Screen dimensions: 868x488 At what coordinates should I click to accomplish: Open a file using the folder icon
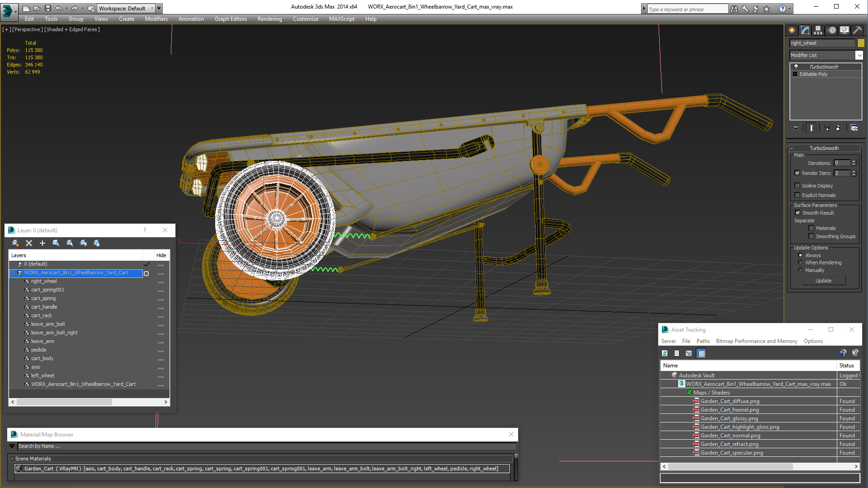[x=37, y=8]
